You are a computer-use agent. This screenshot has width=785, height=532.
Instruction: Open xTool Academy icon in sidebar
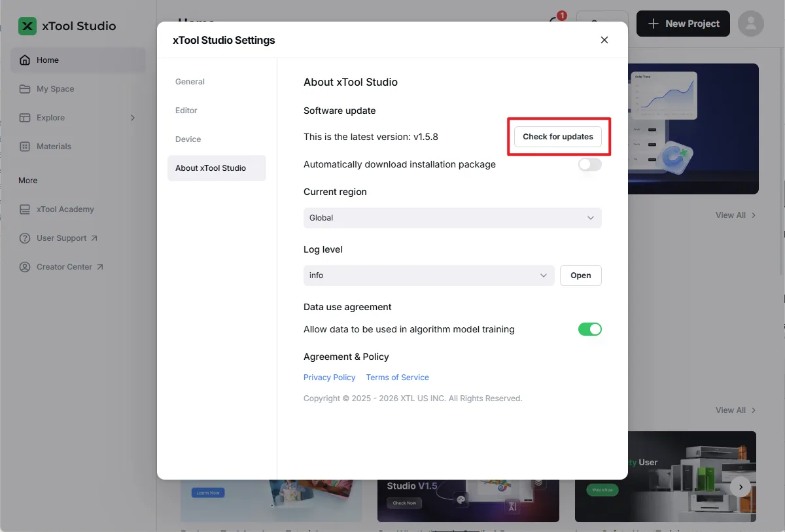[x=25, y=209]
